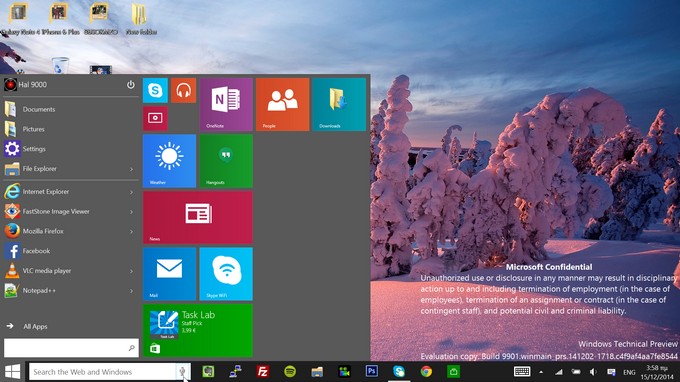Viewport: 680px width, 382px height.
Task: Switch ENG input language
Action: point(629,372)
